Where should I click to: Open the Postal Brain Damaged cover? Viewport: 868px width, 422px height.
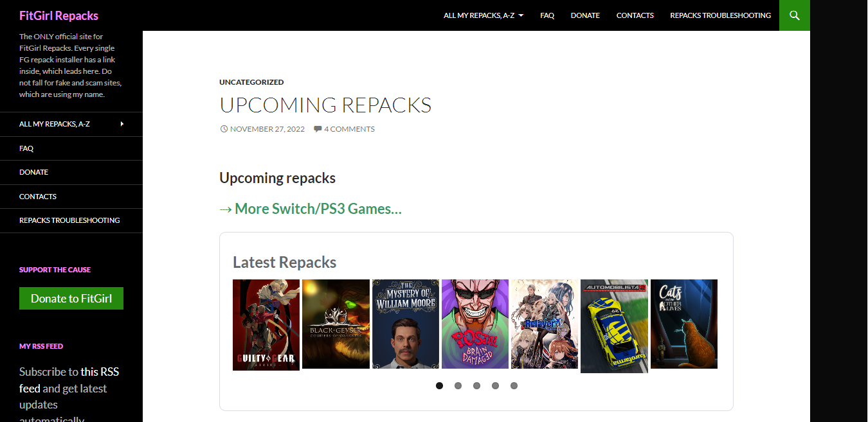475,324
